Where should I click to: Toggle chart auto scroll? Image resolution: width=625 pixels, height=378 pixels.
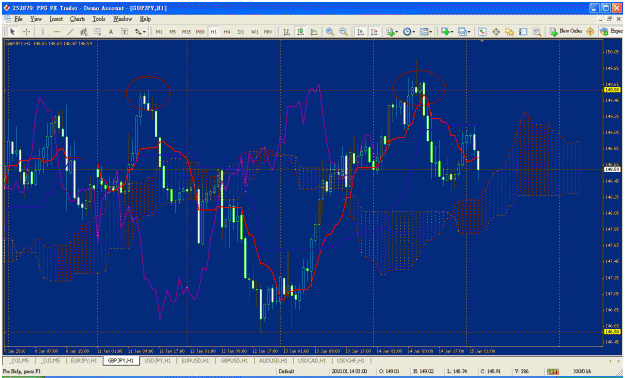tap(360, 32)
